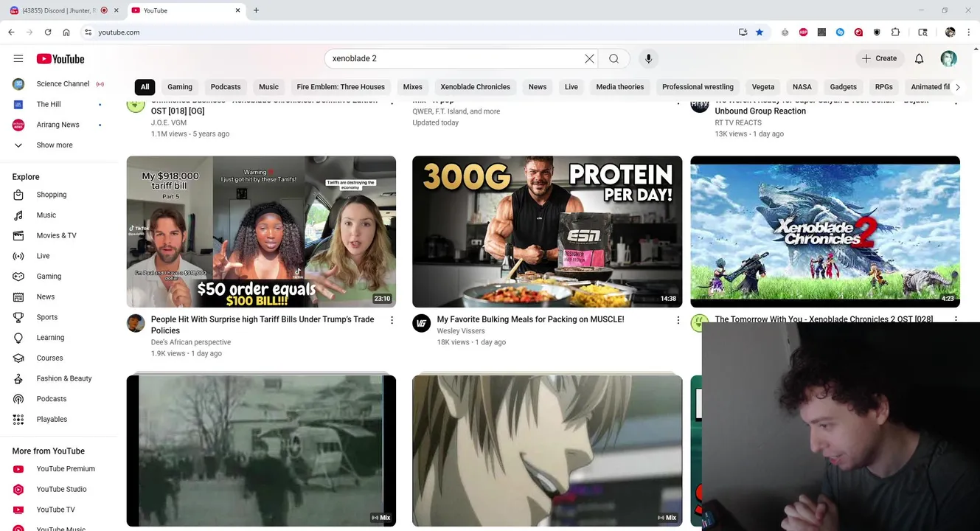Show more chips with right arrow
This screenshot has height=531, width=980.
958,87
